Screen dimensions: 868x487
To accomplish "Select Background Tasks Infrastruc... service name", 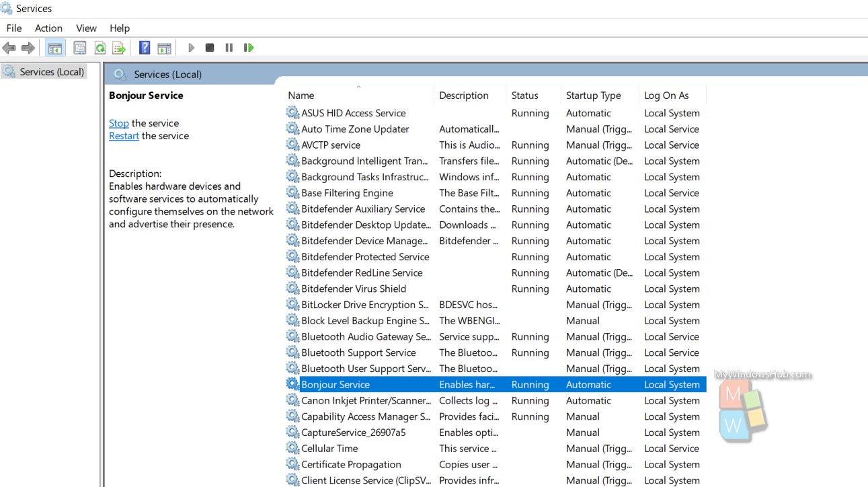I will pos(365,177).
